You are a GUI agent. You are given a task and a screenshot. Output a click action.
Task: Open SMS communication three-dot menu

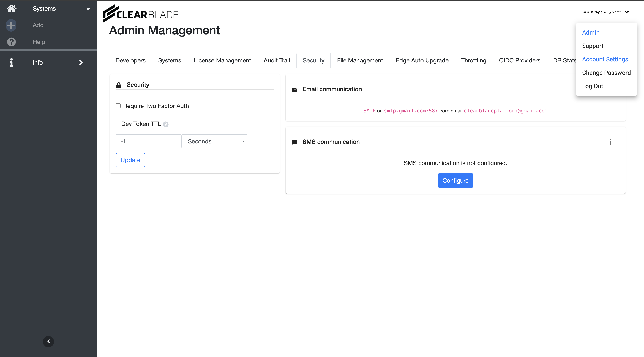[x=610, y=142]
